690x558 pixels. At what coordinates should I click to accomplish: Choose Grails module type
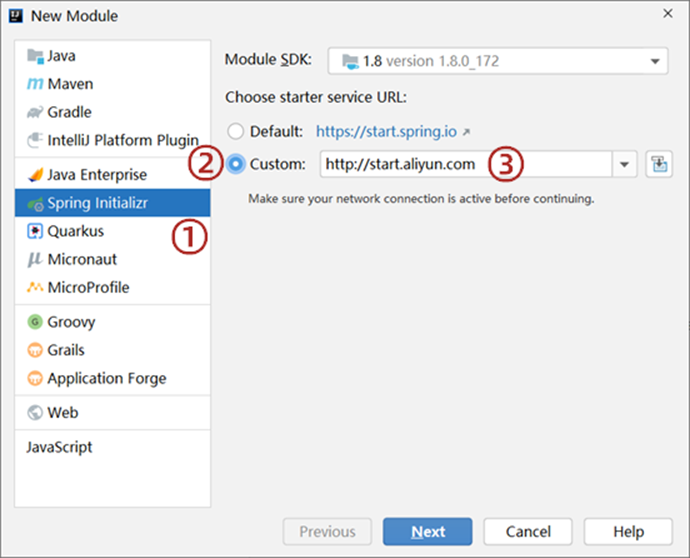113,350
